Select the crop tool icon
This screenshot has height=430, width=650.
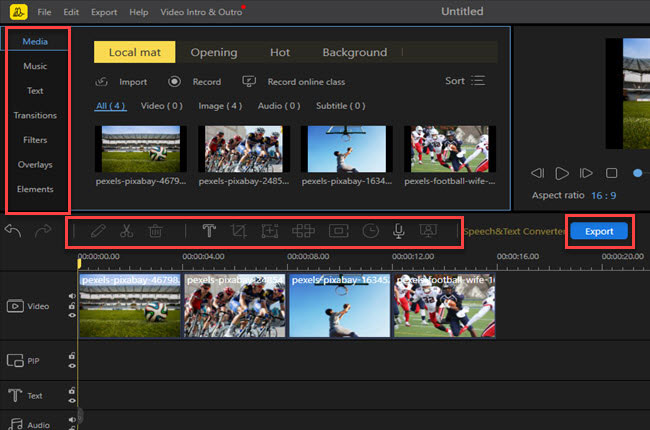239,231
